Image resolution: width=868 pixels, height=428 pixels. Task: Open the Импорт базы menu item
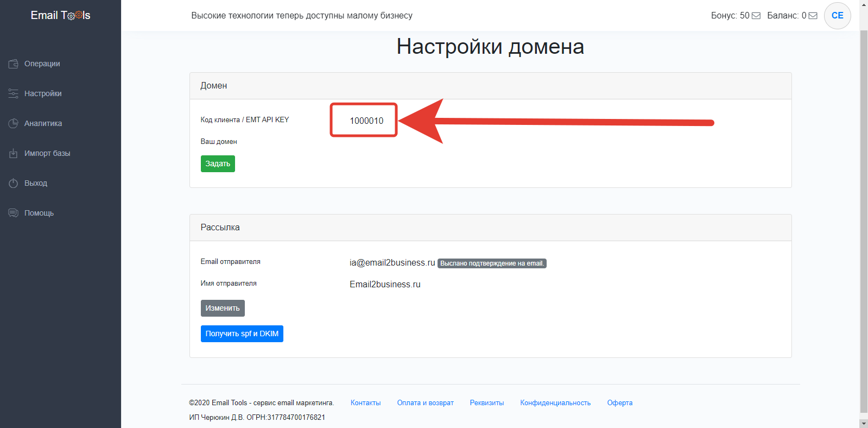point(47,153)
